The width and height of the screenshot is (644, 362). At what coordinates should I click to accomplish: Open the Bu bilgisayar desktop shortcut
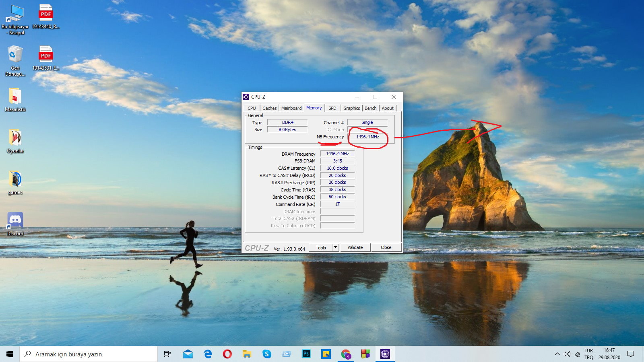(x=15, y=19)
